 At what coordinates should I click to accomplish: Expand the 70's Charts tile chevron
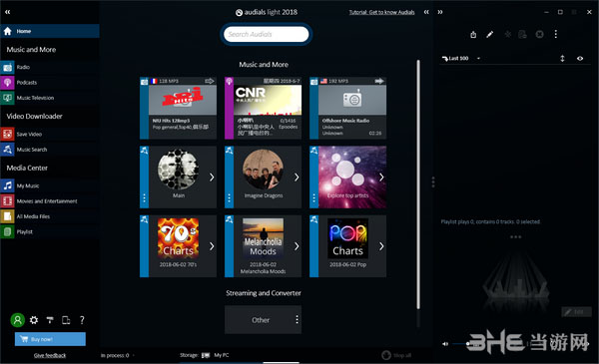tap(212, 246)
